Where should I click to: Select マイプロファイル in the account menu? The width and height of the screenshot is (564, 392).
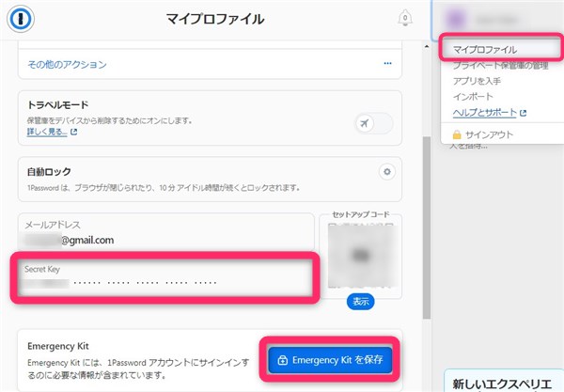click(484, 50)
